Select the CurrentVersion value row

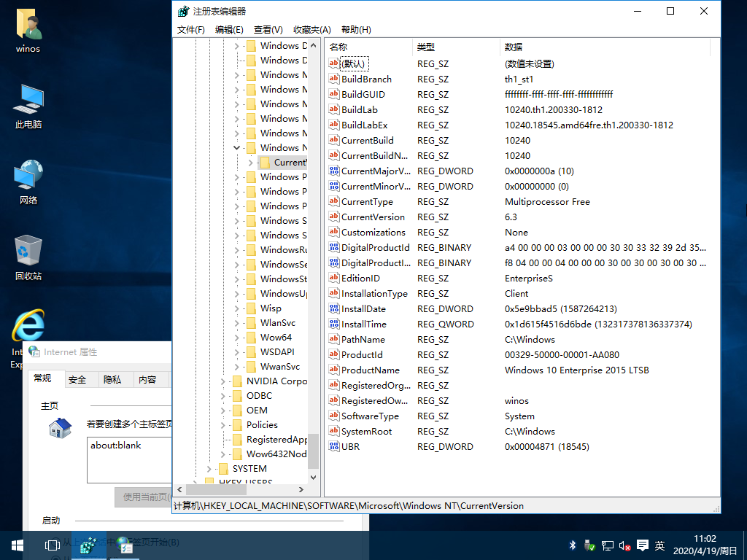519,217
